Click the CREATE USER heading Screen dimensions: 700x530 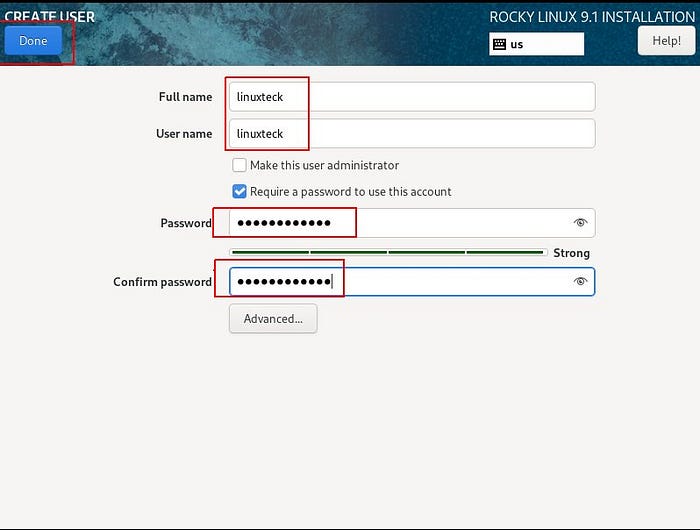(50, 17)
